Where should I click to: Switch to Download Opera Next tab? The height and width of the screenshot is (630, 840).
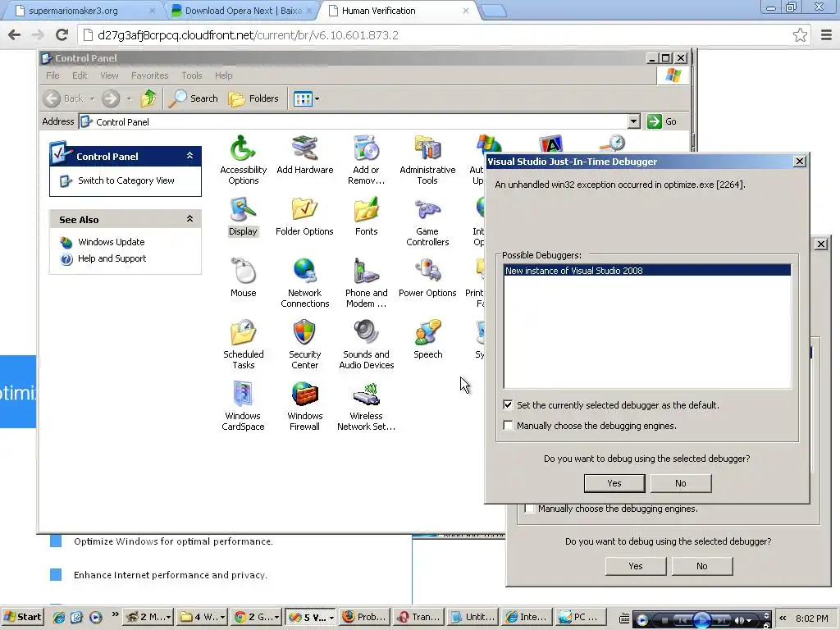point(241,11)
